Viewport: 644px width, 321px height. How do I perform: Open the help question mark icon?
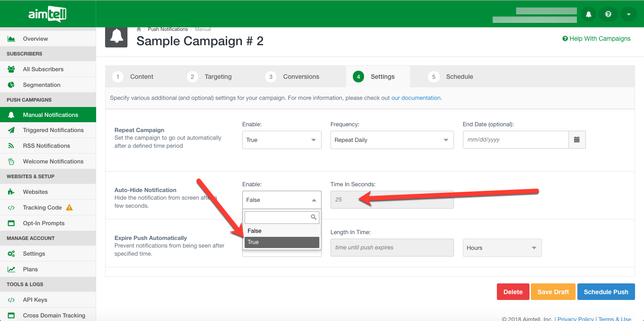[608, 14]
